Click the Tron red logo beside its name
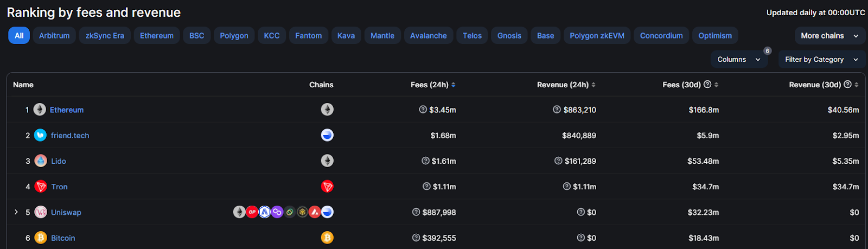868x249 pixels. tap(41, 187)
